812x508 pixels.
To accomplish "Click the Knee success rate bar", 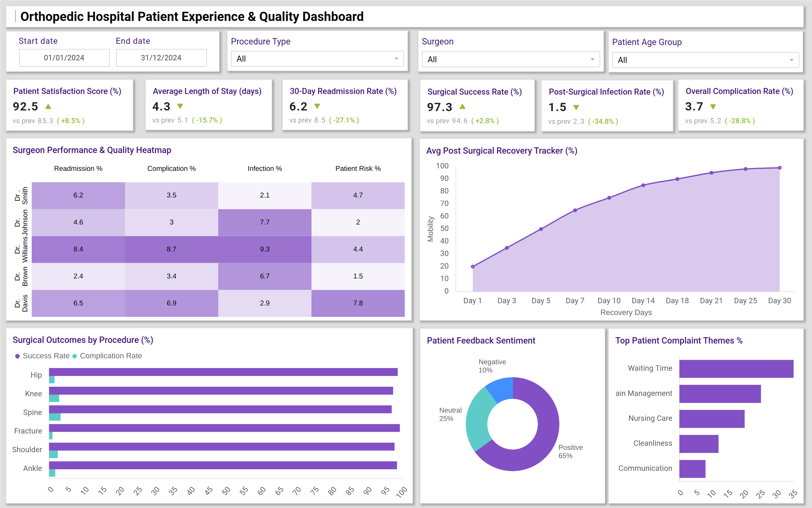I will click(221, 391).
